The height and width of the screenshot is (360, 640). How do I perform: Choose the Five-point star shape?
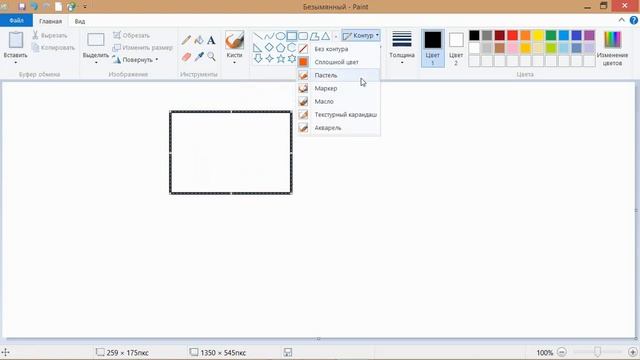280,59
